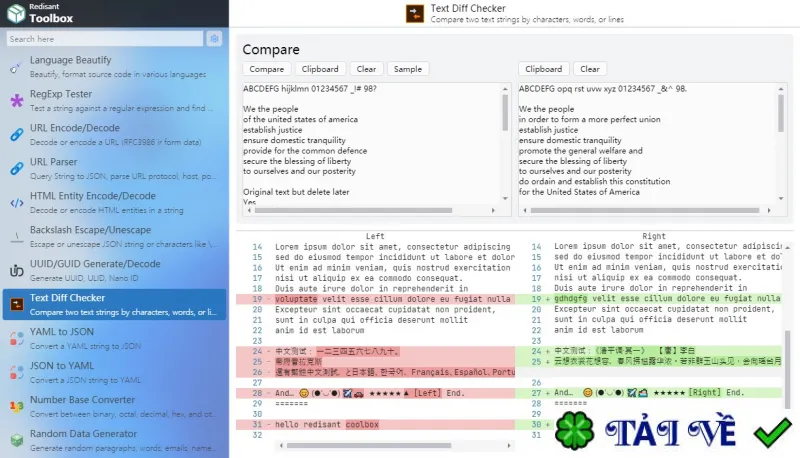The height and width of the screenshot is (458, 800).
Task: Click the Redisant Toolbox logo icon
Action: point(16,13)
